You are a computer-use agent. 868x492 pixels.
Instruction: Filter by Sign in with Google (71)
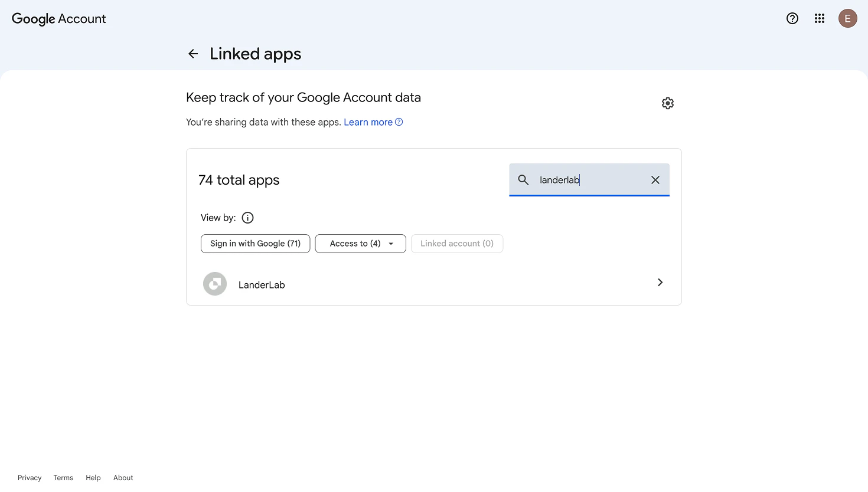[x=255, y=244]
